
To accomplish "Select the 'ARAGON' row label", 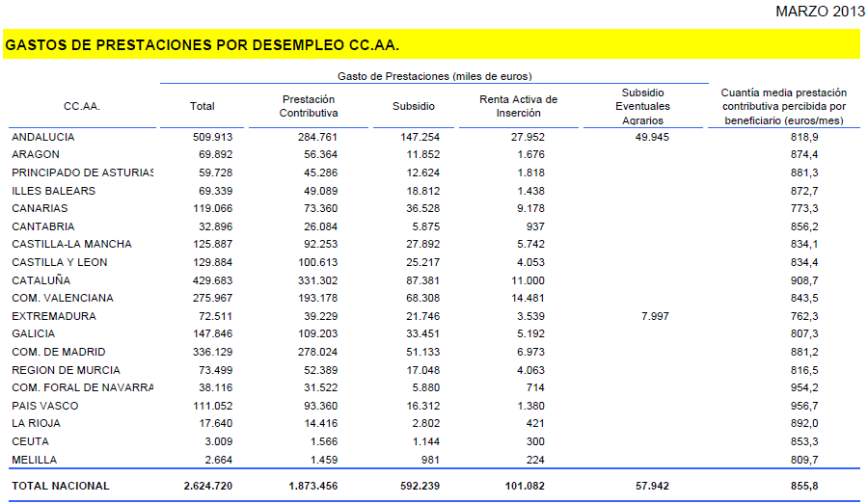I will [x=36, y=154].
